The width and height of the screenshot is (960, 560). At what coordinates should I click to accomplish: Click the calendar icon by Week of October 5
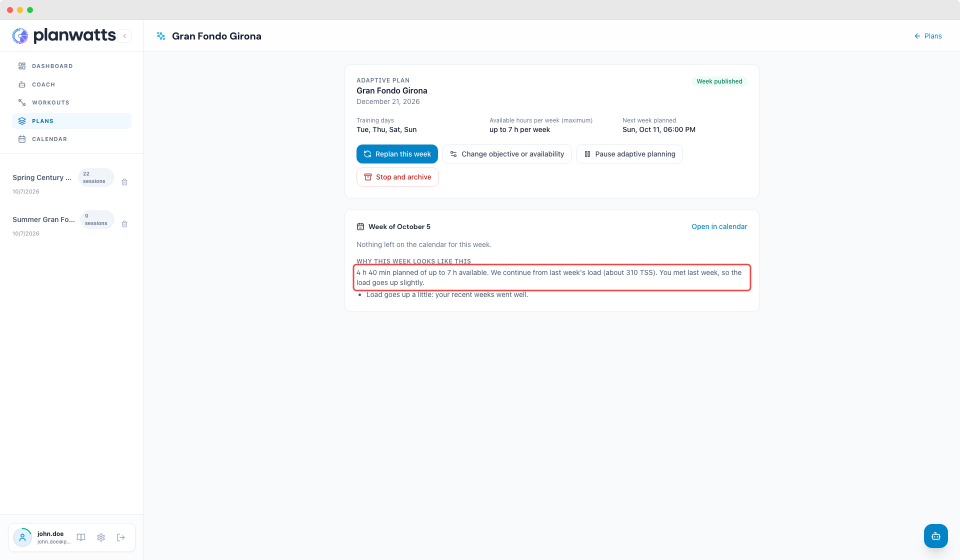click(360, 226)
